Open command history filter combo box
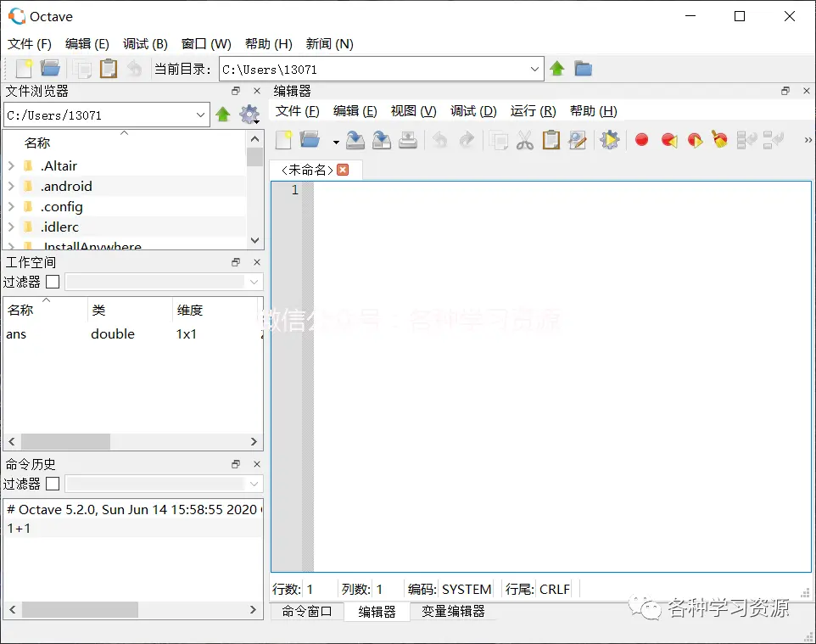 click(x=164, y=484)
